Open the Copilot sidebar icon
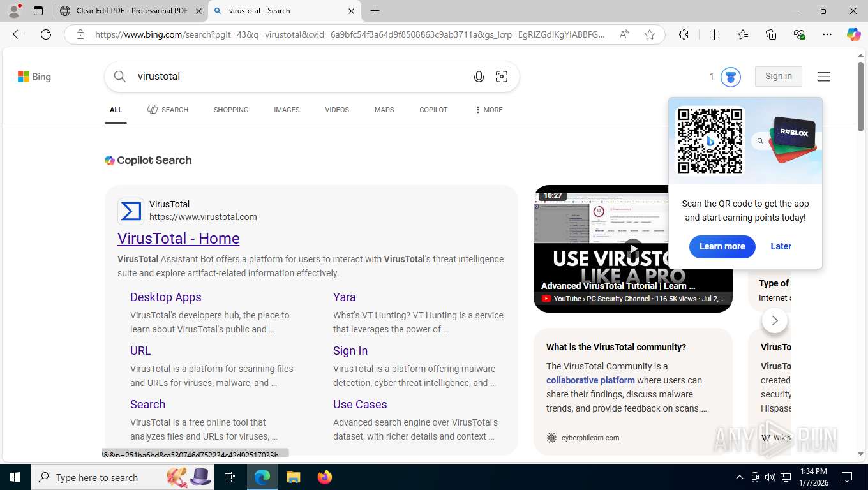The width and height of the screenshot is (868, 490). point(854,34)
